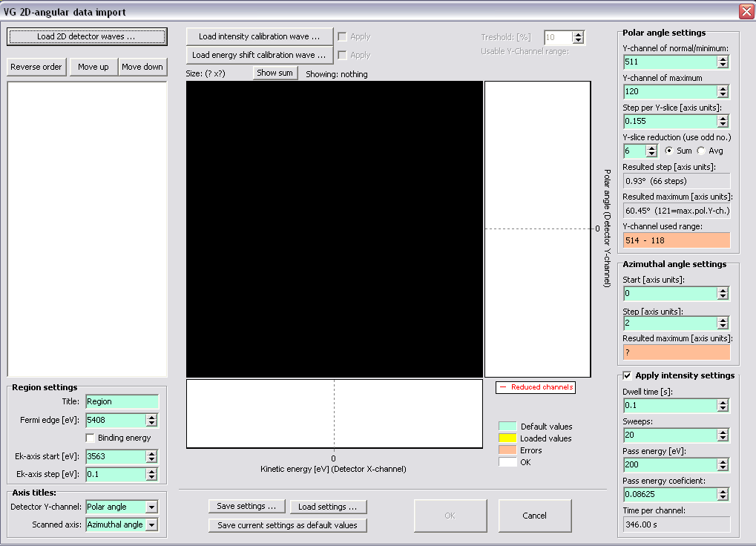Click the white OK legend swatch
756x546 pixels.
507,462
